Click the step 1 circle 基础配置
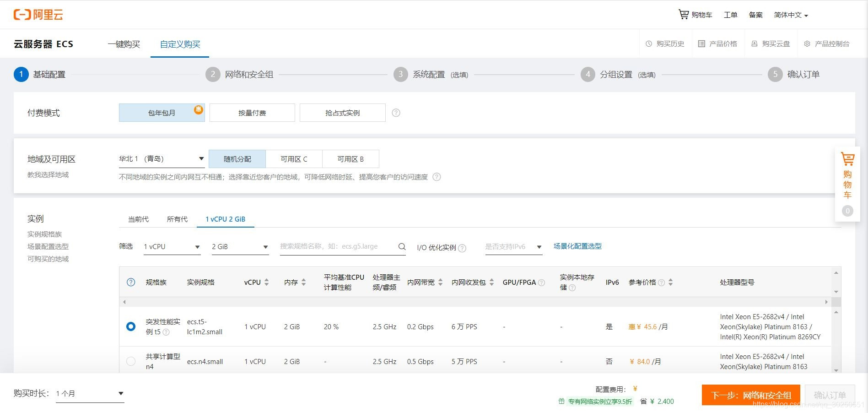The height and width of the screenshot is (413, 868). tap(21, 74)
